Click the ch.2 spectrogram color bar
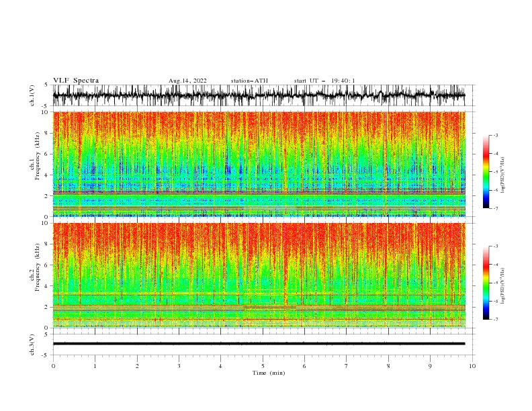The height and width of the screenshot is (411, 532). click(486, 283)
